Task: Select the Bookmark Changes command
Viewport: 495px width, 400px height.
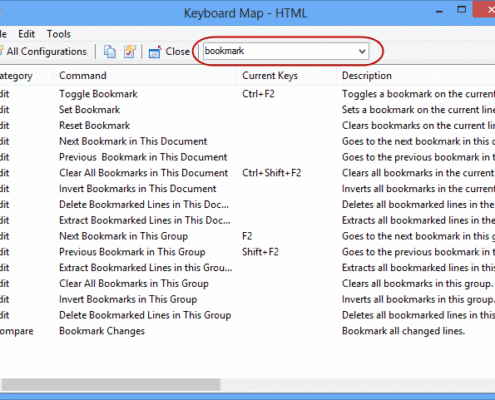Action: coord(102,331)
